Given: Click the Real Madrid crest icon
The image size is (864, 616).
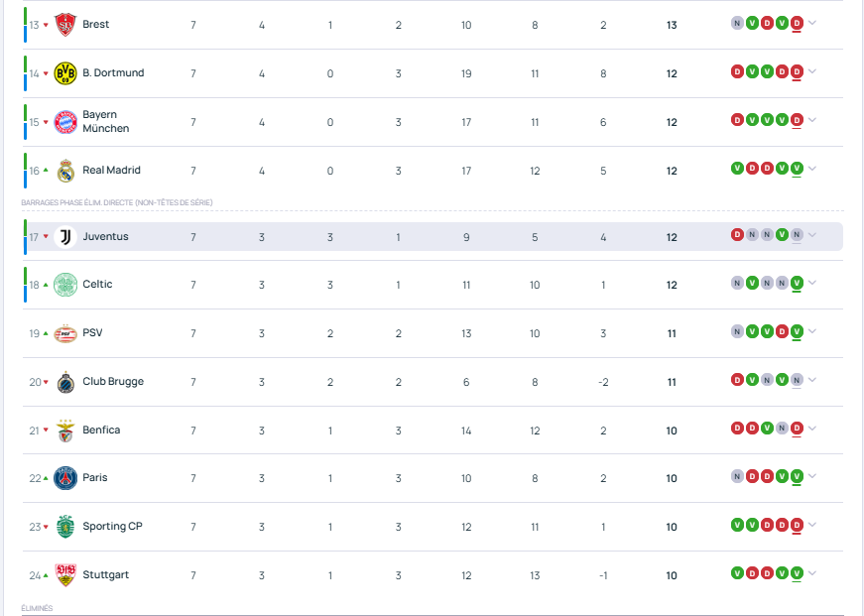Looking at the screenshot, I should [x=65, y=171].
